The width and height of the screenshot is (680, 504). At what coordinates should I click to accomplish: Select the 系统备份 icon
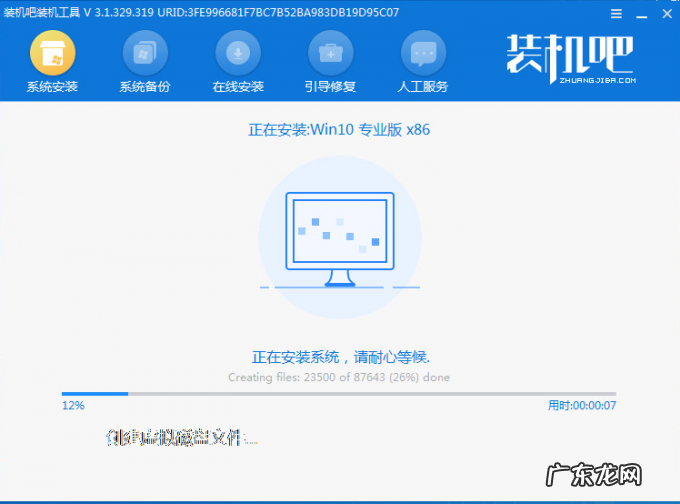[145, 53]
